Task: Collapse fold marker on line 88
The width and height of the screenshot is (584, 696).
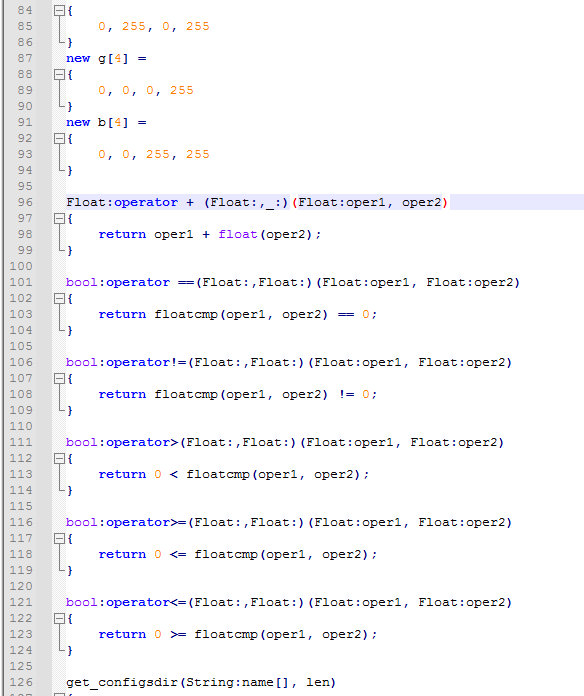Action: (59, 75)
